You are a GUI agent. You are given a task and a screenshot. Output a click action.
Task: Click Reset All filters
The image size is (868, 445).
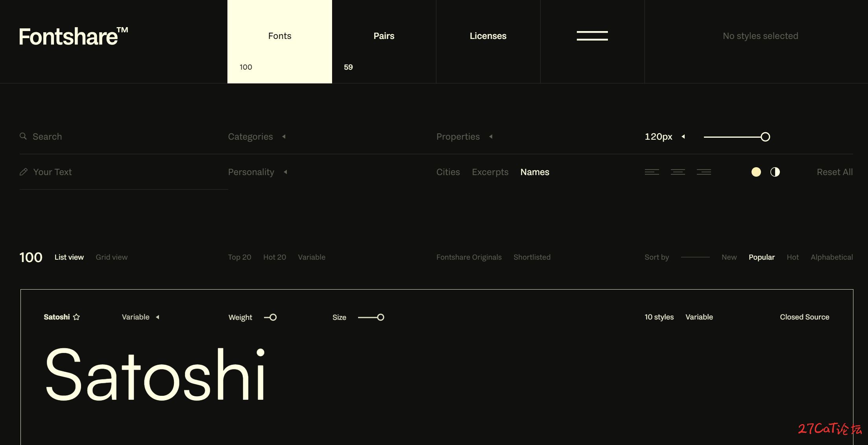coord(835,172)
